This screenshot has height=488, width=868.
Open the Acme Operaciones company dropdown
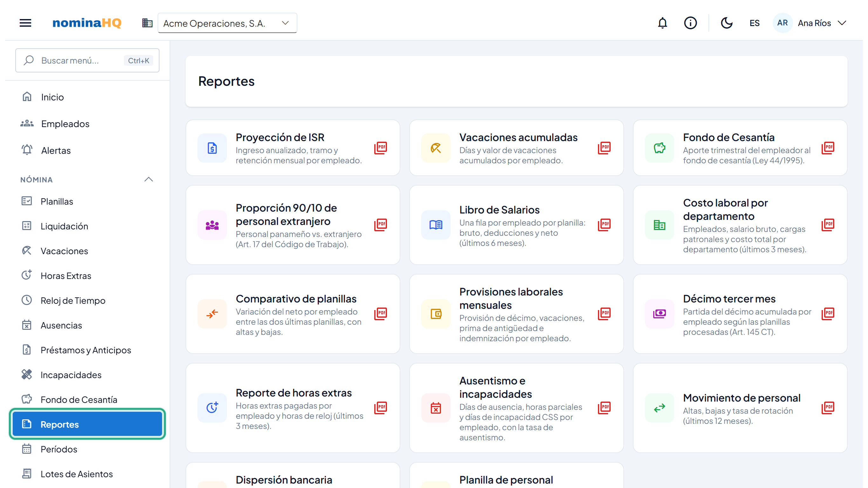[x=227, y=23]
